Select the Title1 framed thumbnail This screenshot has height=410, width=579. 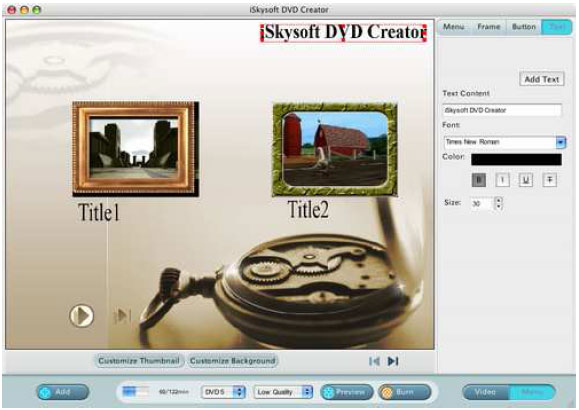coord(136,149)
